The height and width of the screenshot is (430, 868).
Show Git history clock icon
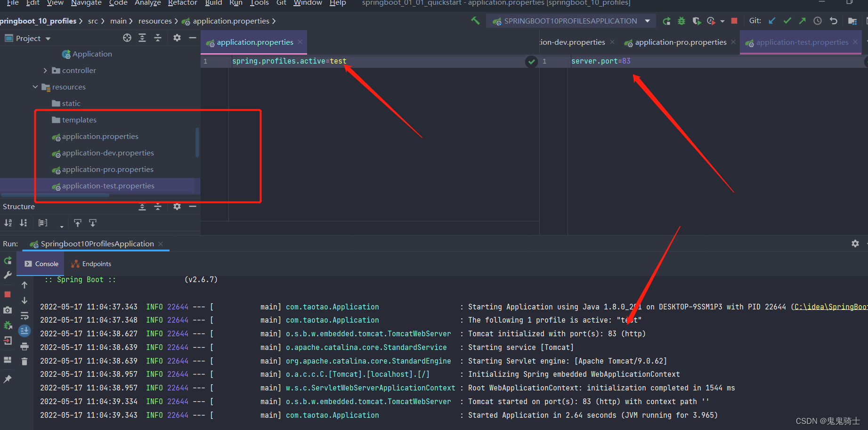(x=818, y=21)
